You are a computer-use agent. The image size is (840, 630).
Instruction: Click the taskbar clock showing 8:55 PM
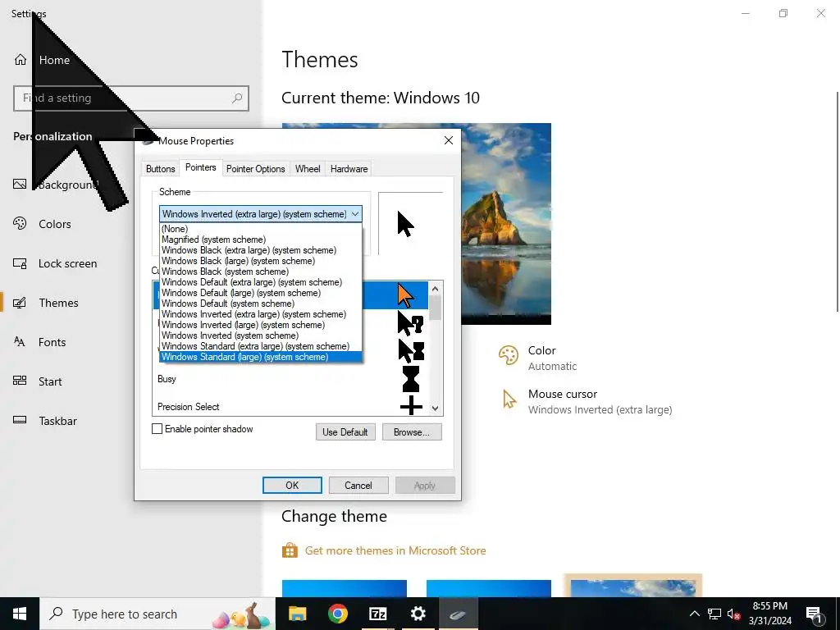769,614
